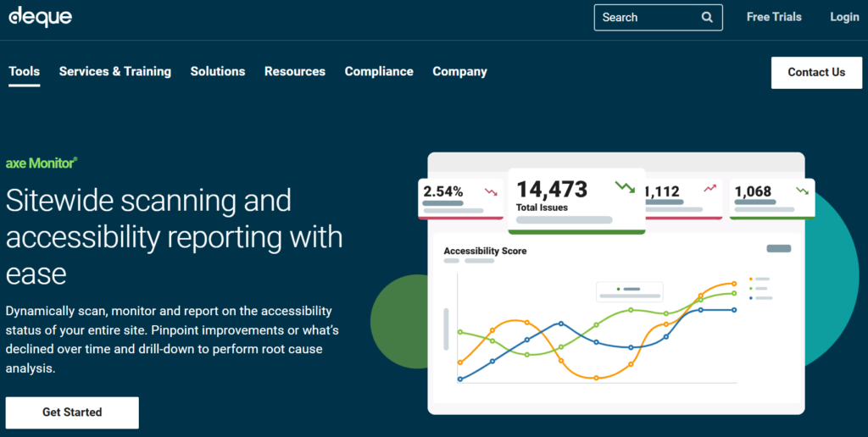This screenshot has width=868, height=437.
Task: Open the Company menu
Action: [459, 71]
